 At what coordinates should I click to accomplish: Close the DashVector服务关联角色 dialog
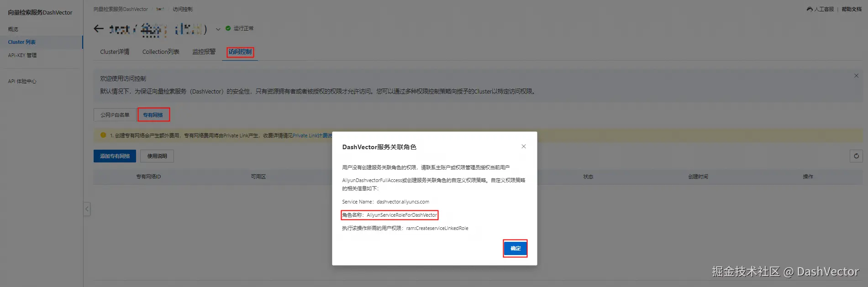(x=524, y=146)
